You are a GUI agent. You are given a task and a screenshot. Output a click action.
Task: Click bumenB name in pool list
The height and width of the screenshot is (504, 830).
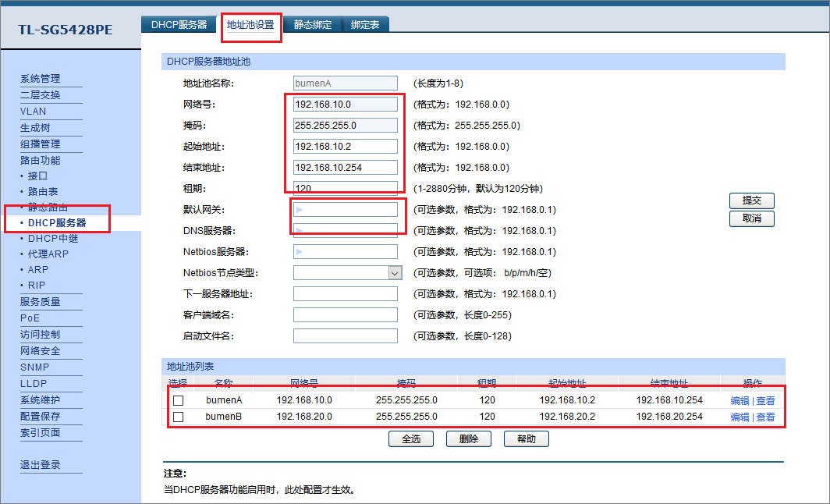224,417
